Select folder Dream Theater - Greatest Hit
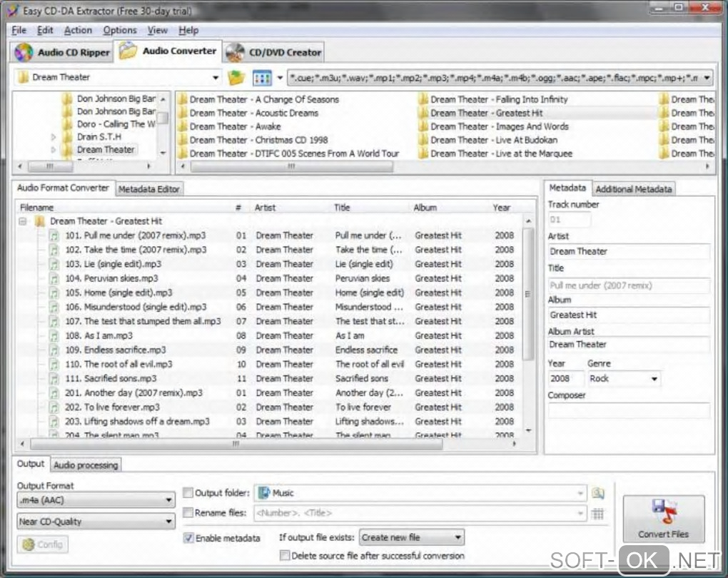The image size is (728, 578). (x=480, y=113)
